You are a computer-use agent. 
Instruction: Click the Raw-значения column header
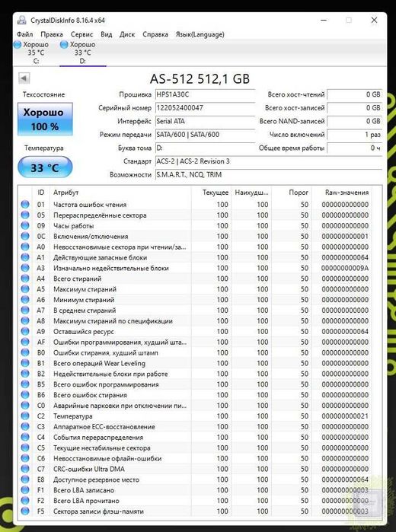point(342,193)
